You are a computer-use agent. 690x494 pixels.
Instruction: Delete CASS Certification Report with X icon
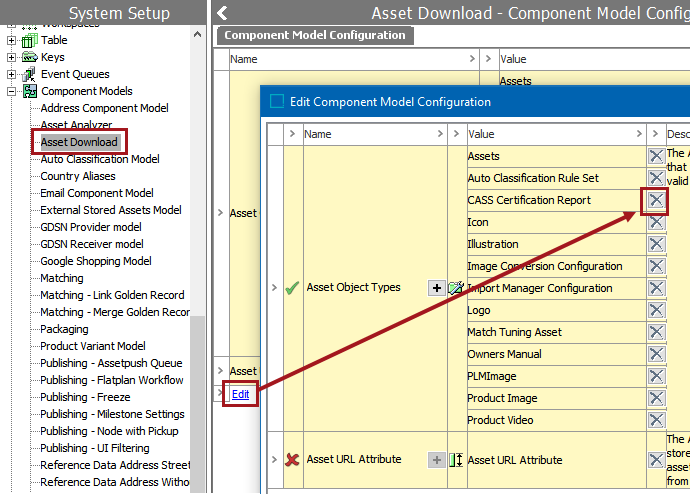[x=656, y=200]
